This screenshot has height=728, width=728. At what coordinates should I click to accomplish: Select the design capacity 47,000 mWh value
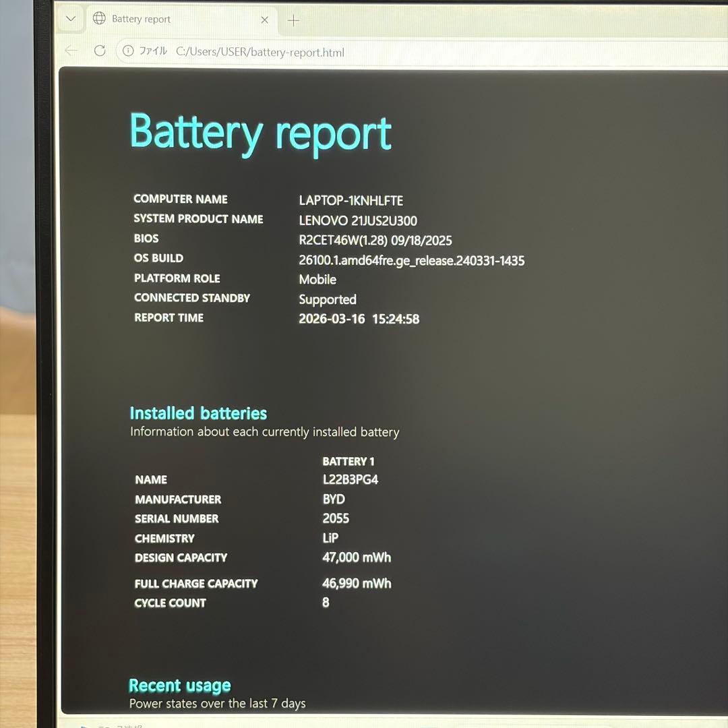coord(357,557)
